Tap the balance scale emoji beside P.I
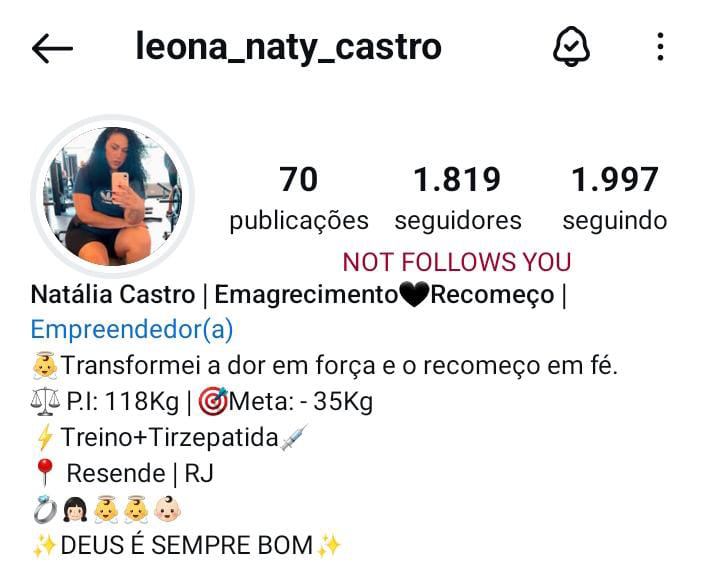Screen dimensions: 720x569 [45, 401]
